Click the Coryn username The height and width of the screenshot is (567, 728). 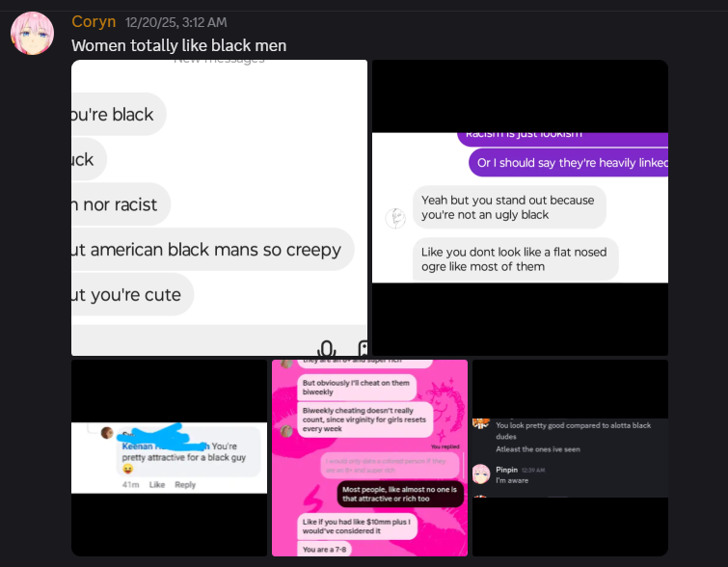pyautogui.click(x=94, y=21)
